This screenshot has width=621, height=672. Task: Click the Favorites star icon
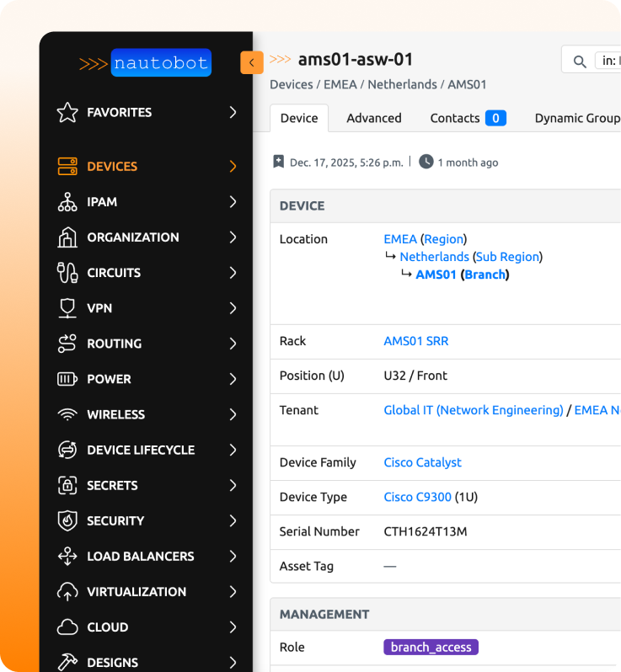click(67, 113)
